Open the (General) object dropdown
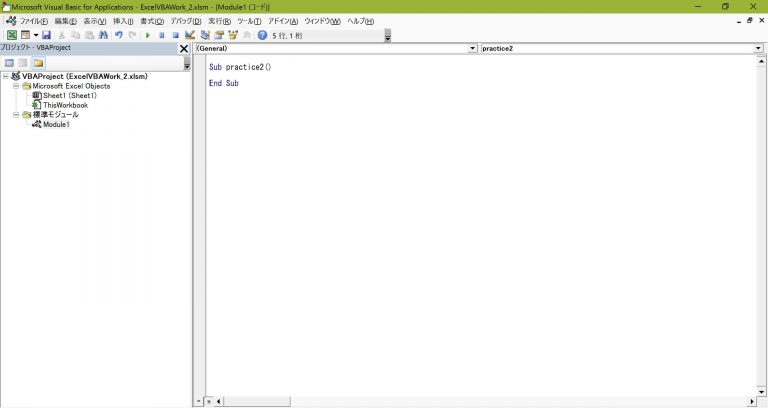This screenshot has height=408, width=768. coord(472,48)
